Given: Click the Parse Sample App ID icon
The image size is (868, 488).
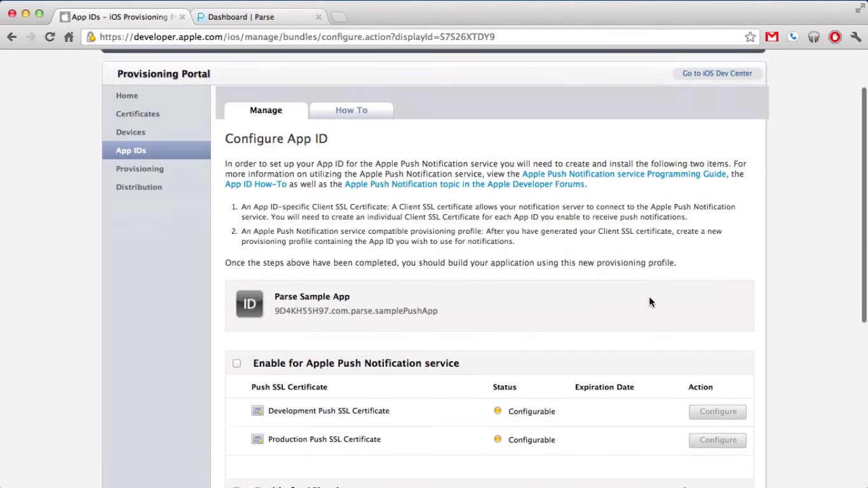Looking at the screenshot, I should click(x=250, y=304).
